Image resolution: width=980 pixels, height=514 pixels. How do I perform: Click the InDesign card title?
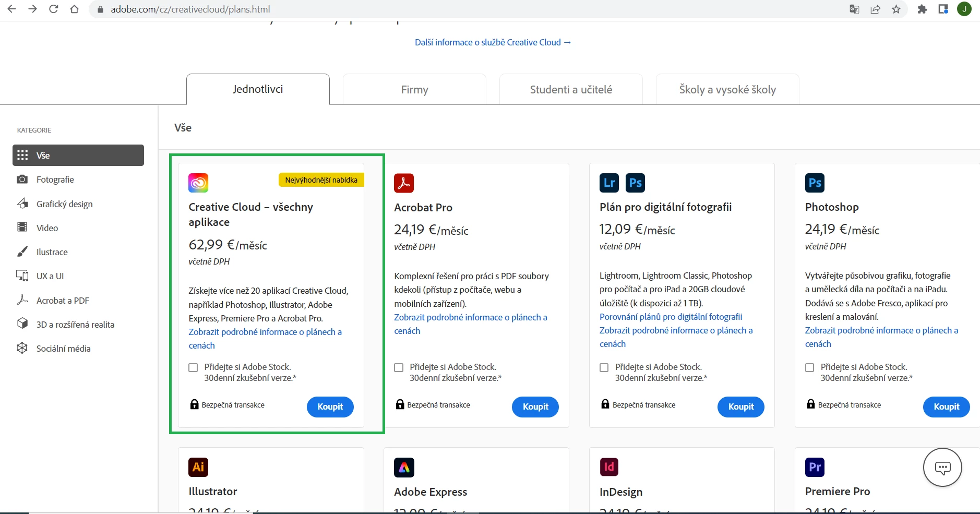click(x=621, y=492)
